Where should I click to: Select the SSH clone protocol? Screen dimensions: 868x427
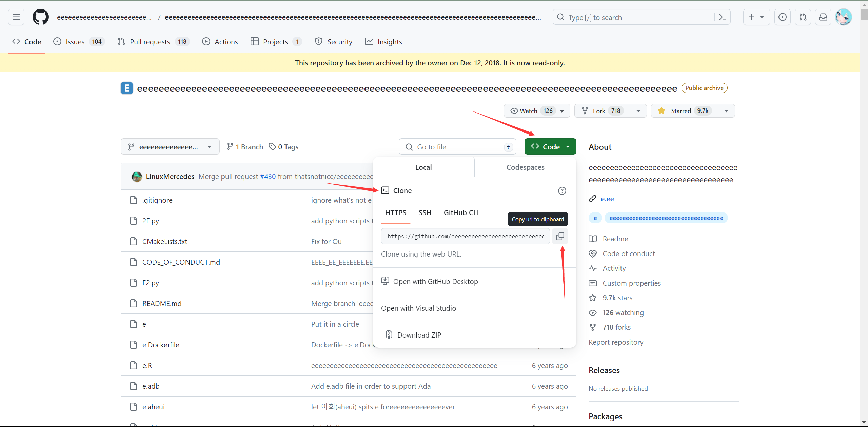(x=425, y=213)
